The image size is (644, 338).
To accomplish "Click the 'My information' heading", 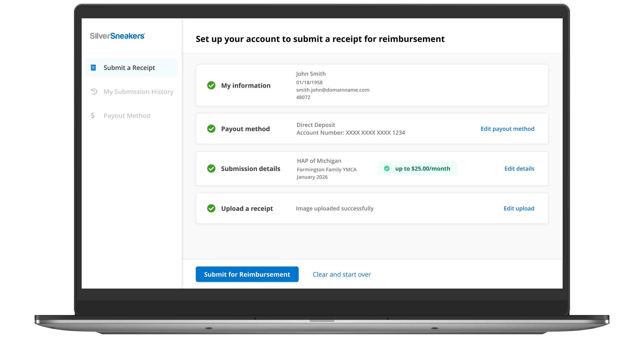I will click(x=246, y=86).
